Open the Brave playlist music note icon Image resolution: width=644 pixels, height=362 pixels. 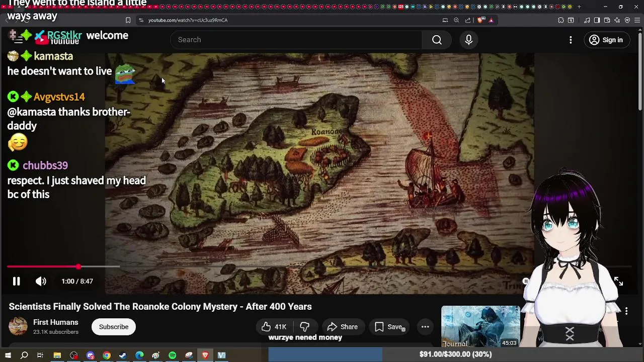[587, 20]
